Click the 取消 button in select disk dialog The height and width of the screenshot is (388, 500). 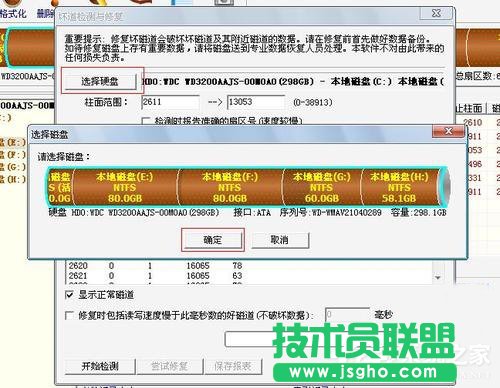click(x=280, y=240)
